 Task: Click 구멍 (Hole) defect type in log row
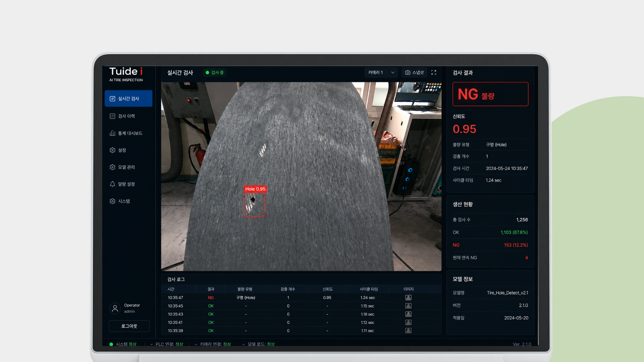click(246, 298)
